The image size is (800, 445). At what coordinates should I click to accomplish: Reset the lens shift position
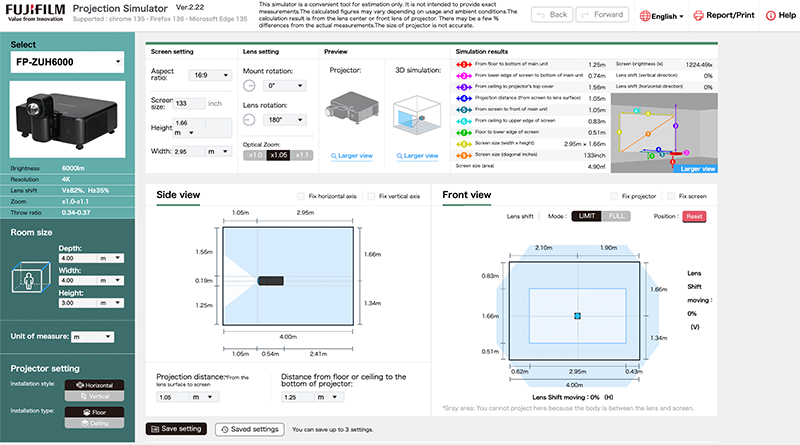pos(694,216)
